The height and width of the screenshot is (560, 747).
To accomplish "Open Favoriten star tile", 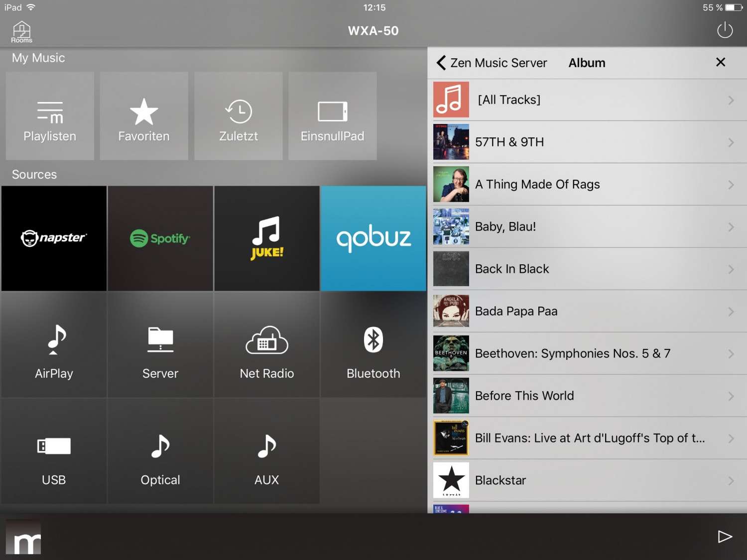I will point(144,116).
